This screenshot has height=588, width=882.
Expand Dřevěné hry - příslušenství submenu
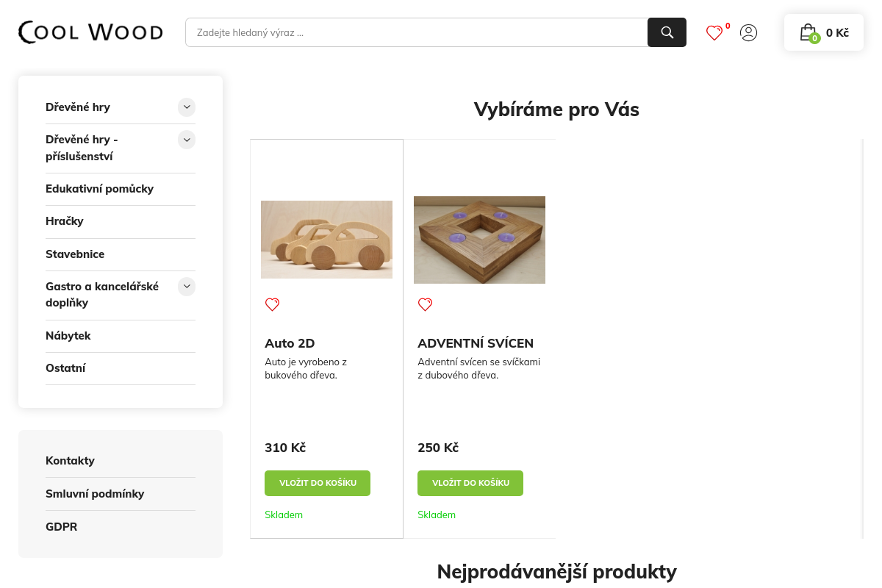(187, 140)
